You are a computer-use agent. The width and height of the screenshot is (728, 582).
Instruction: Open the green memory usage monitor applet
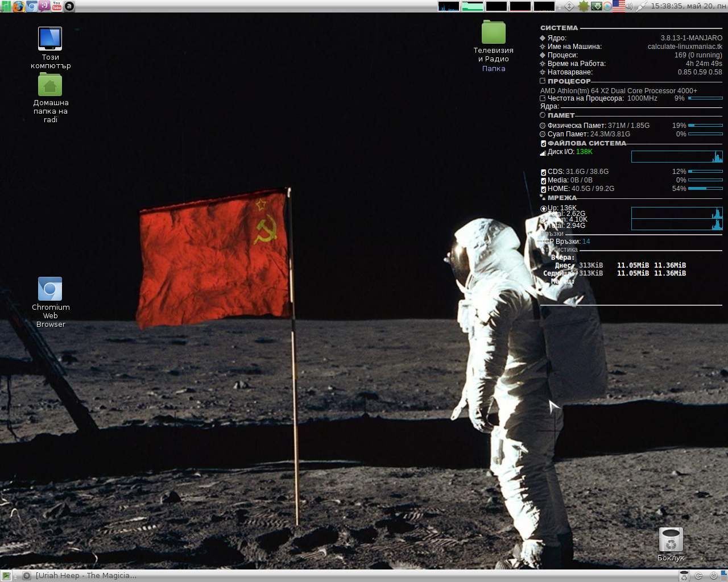473,6
